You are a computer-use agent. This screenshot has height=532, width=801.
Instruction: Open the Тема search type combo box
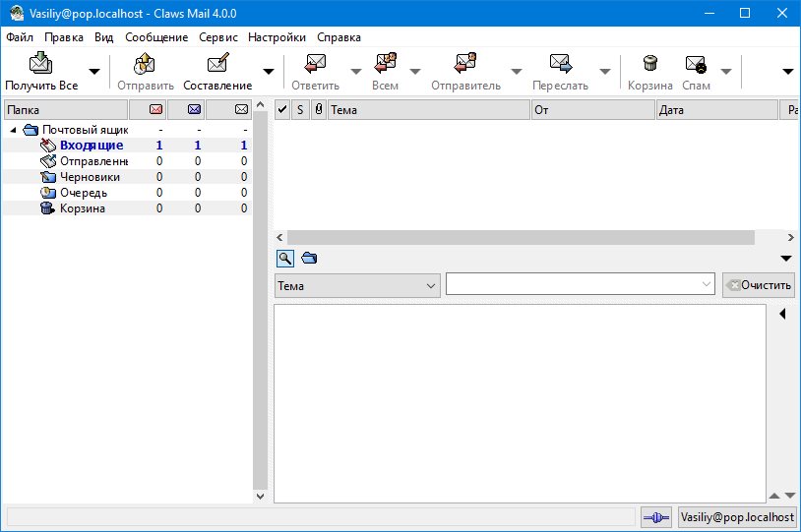pos(357,285)
